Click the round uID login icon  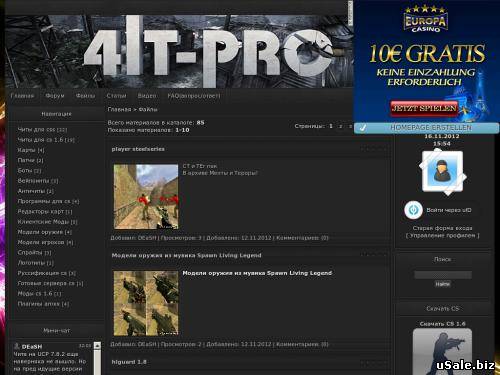click(x=413, y=210)
